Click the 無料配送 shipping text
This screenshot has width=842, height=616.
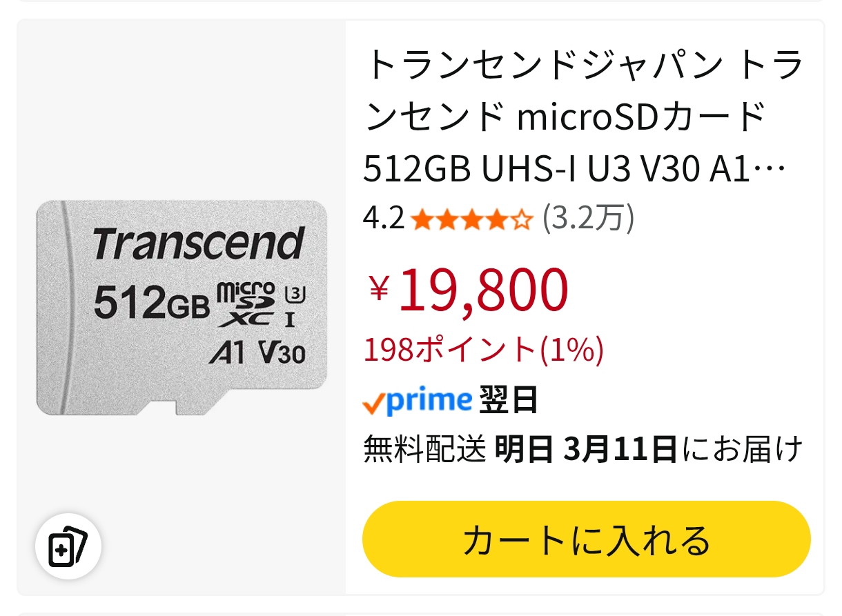tap(424, 450)
